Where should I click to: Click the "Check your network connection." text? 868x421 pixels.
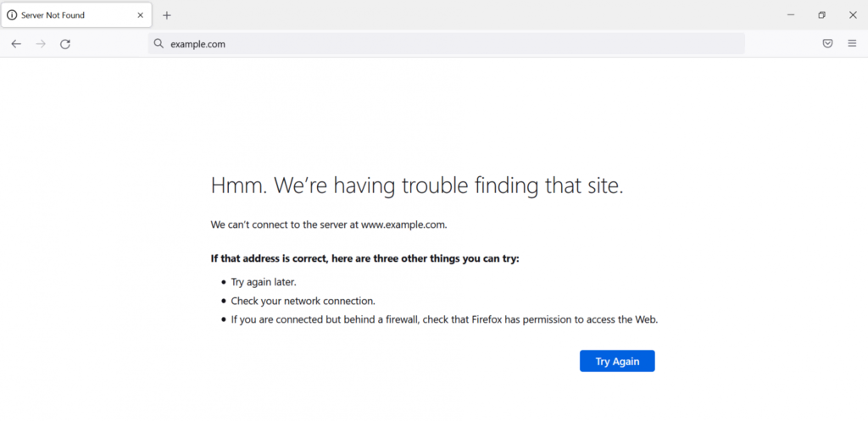tap(303, 301)
